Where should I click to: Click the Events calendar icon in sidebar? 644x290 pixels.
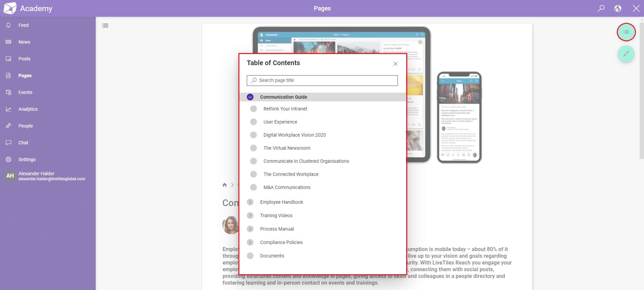click(9, 92)
